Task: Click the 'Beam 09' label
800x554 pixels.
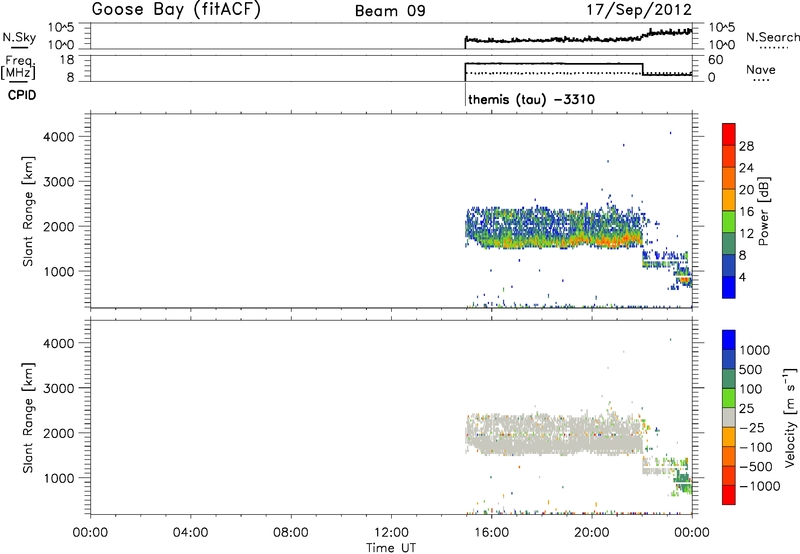Action: click(390, 11)
